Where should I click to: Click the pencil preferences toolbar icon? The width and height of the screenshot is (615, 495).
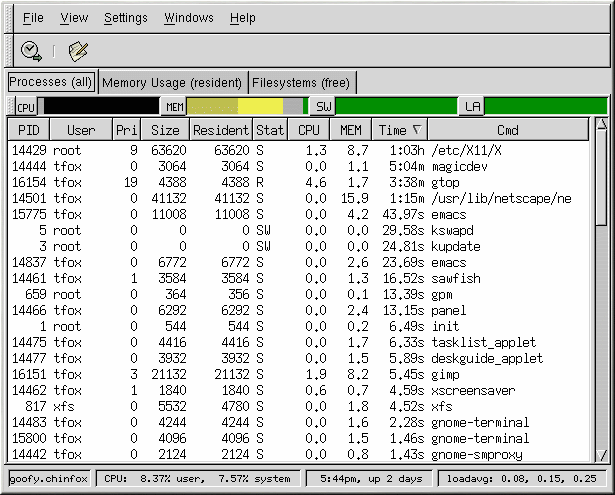[x=78, y=50]
